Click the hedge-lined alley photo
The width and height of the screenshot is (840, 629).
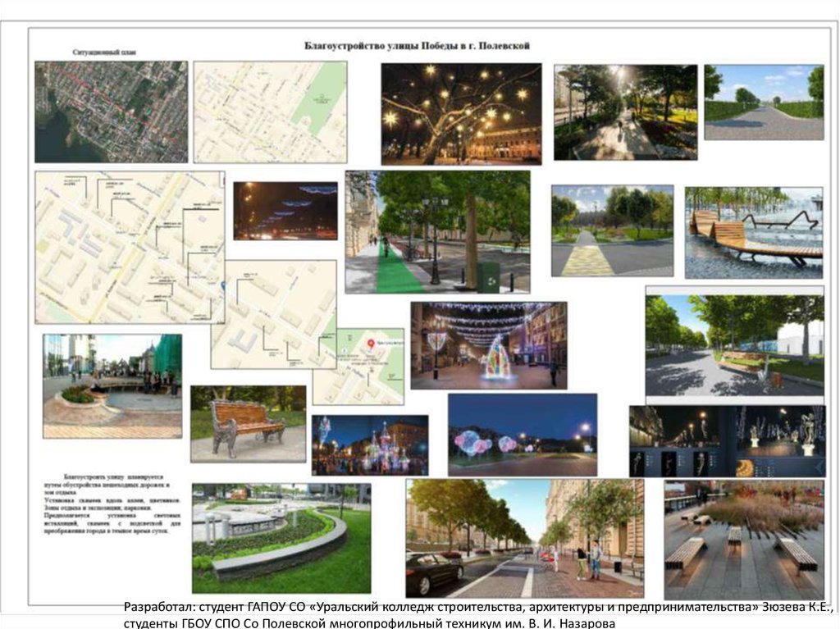[764, 103]
